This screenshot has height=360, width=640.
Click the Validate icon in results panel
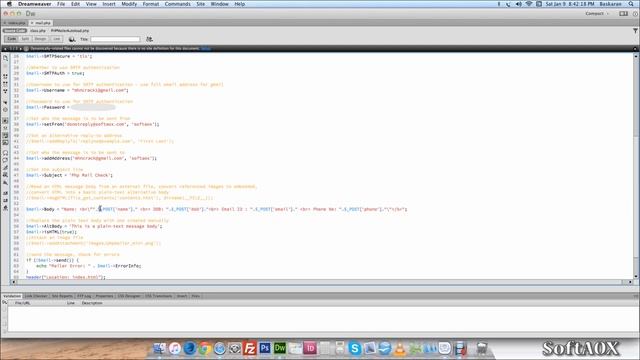click(4, 303)
